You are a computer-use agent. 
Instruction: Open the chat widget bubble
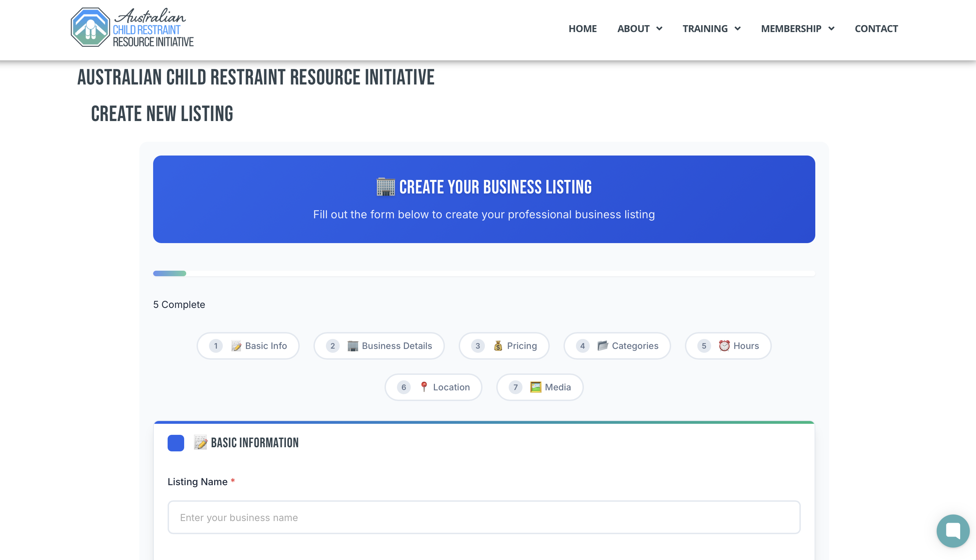tap(953, 531)
